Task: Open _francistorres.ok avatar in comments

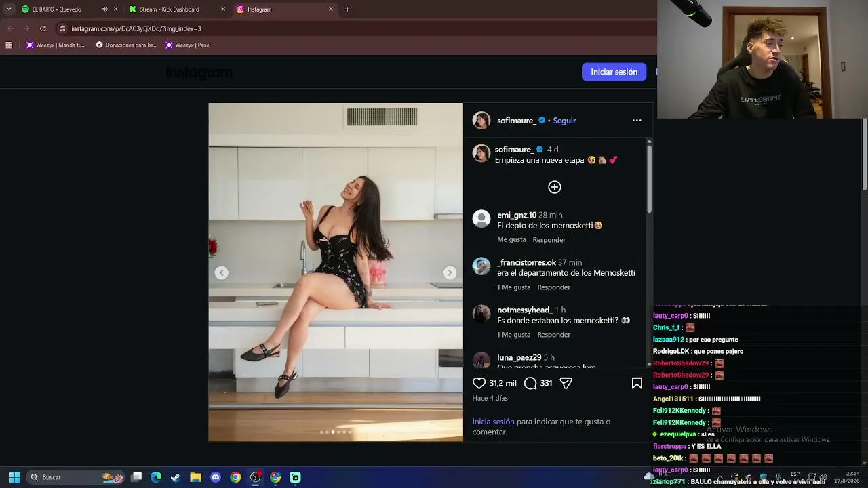Action: (481, 266)
